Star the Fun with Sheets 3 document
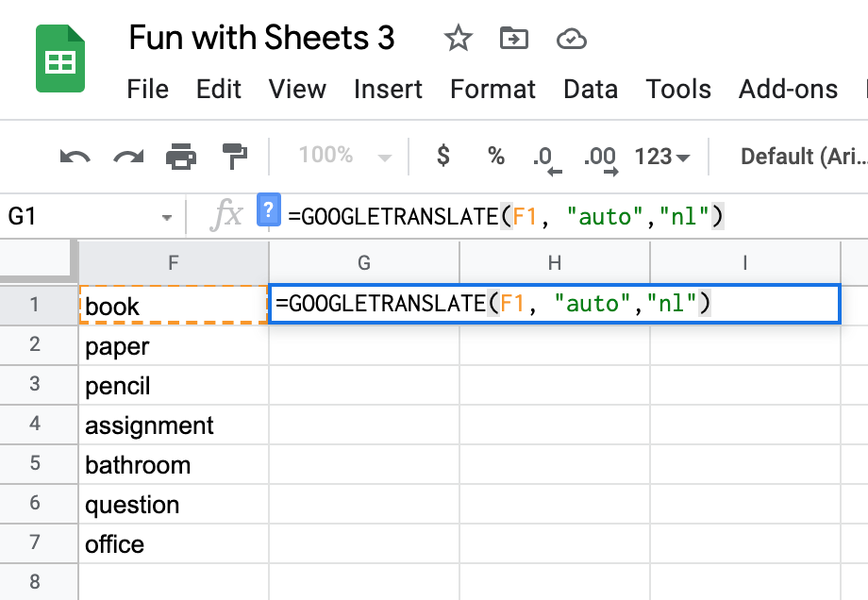Screen dimensions: 868x600 458,39
